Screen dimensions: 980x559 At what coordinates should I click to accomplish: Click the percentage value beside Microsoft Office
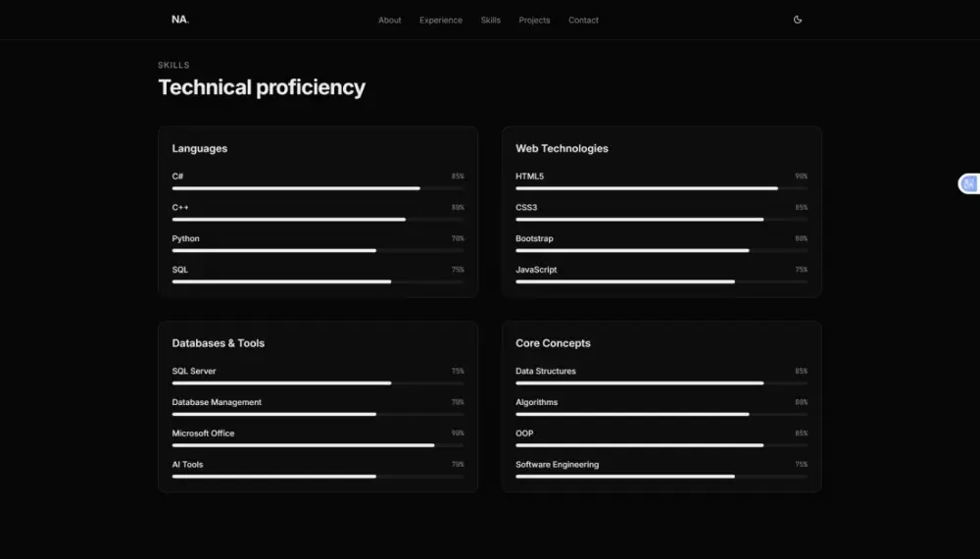point(458,433)
